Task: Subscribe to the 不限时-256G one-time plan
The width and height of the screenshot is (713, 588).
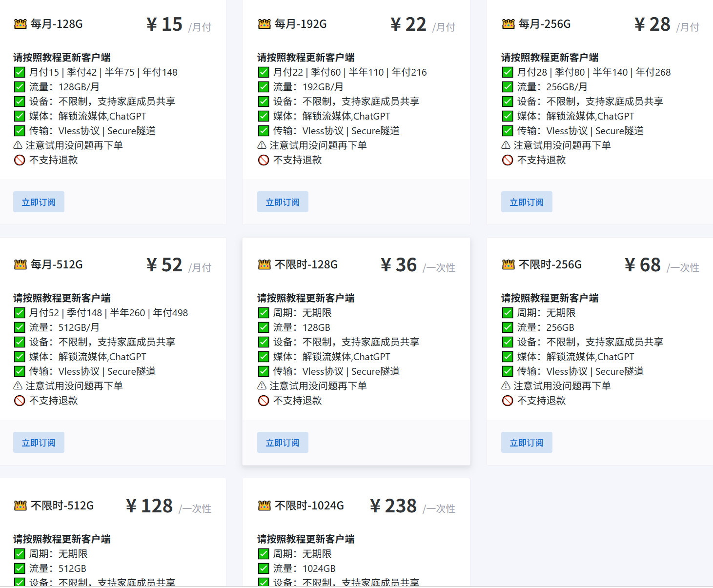Action: coord(527,443)
